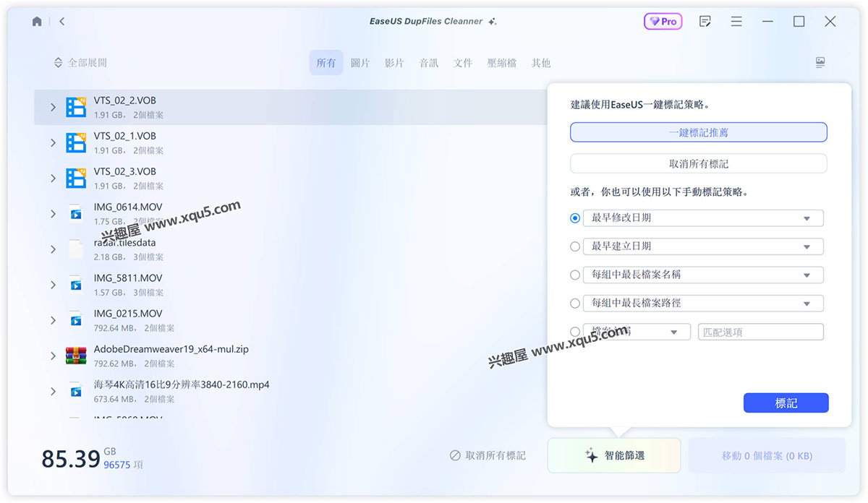Image resolution: width=868 pixels, height=503 pixels.
Task: Open the feedback note icon
Action: tap(705, 22)
